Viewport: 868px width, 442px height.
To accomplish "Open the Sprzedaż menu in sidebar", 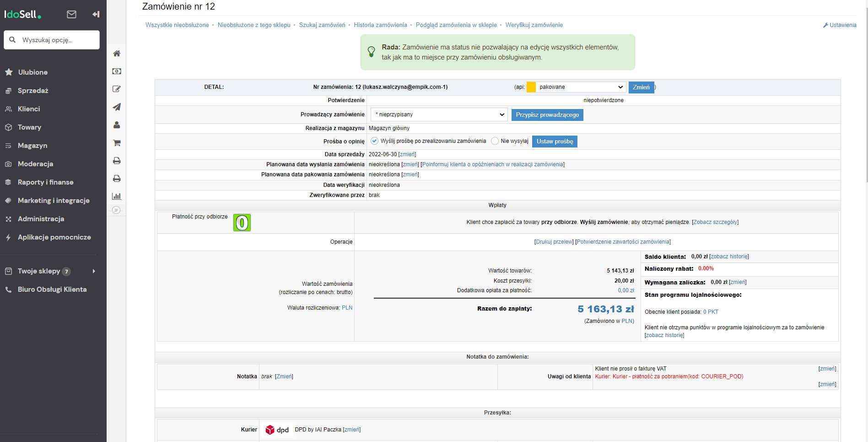I will (33, 91).
